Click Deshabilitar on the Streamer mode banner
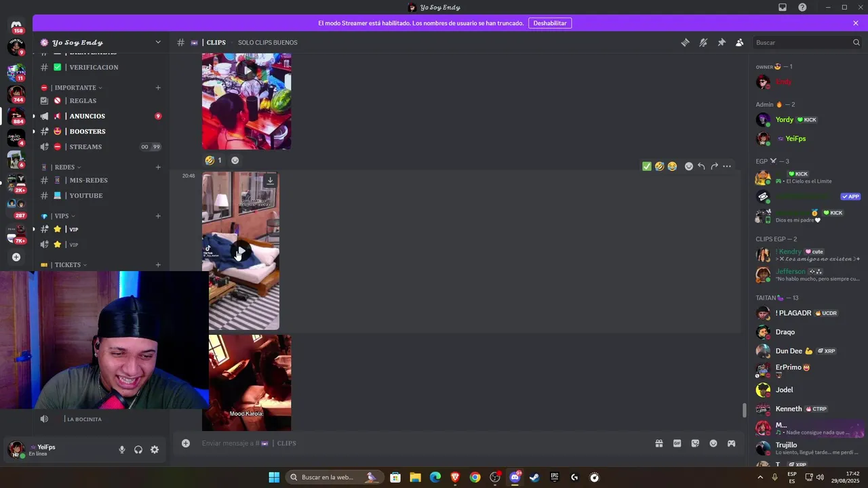868x488 pixels. (x=550, y=23)
